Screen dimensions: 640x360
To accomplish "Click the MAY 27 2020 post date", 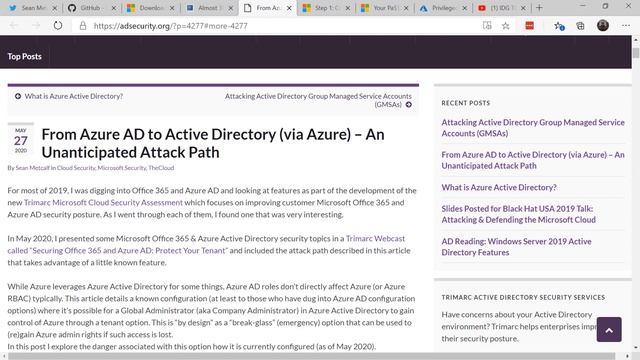I will [21, 140].
